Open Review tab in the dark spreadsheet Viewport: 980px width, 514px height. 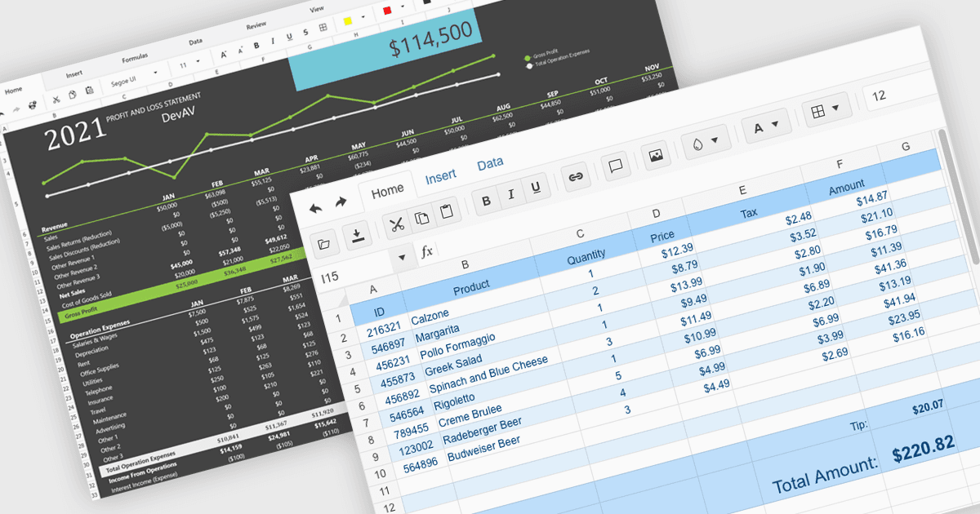(x=256, y=27)
